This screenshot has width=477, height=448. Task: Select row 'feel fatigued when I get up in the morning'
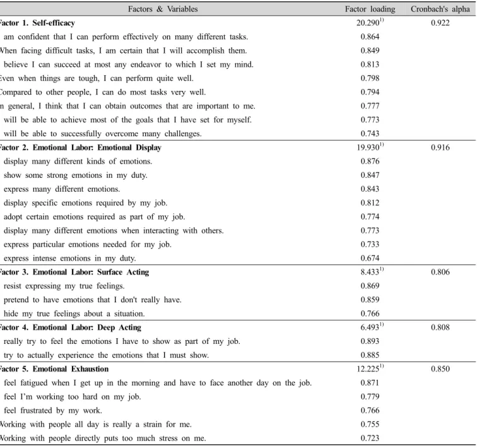click(x=156, y=383)
